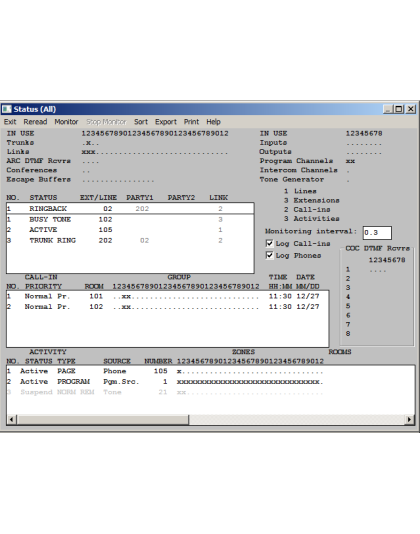Click the Intercom Channels label
The width and height of the screenshot is (420, 534).
coord(299,170)
